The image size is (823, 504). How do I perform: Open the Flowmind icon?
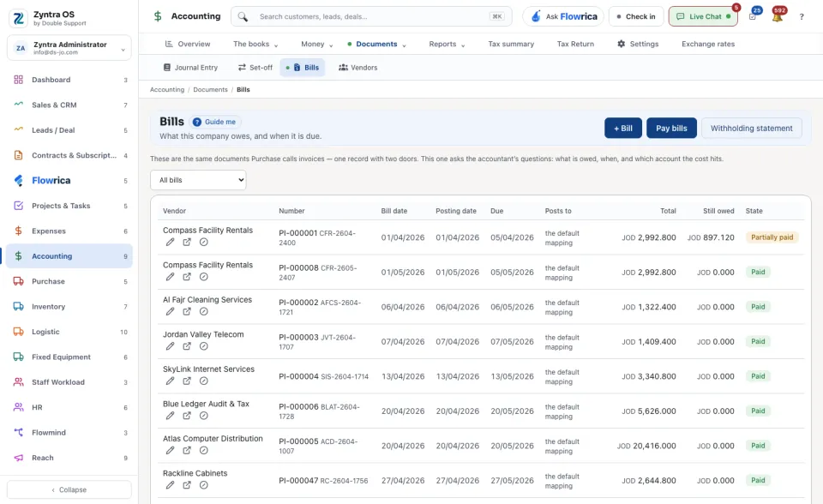[x=18, y=432]
